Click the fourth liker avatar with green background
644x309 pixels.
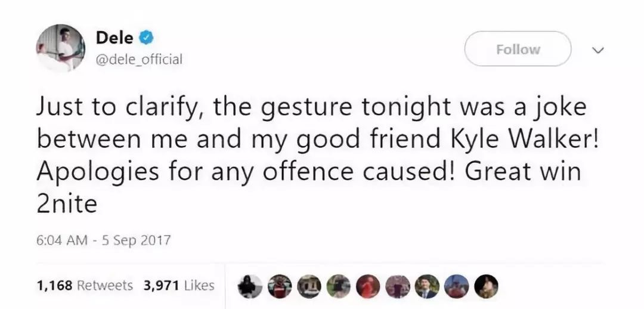pos(339,286)
